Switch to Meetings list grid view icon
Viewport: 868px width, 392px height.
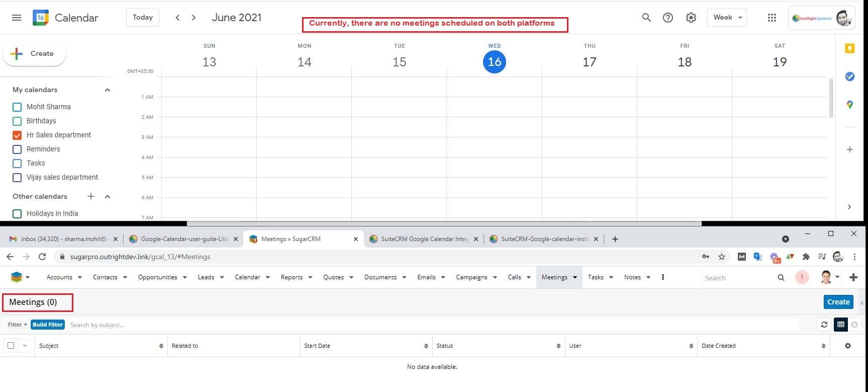pyautogui.click(x=840, y=325)
